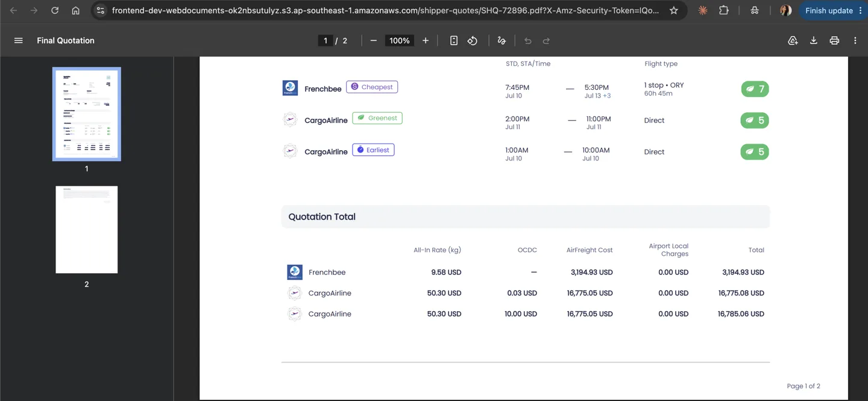Image resolution: width=868 pixels, height=401 pixels.
Task: Click the Cheapest badge next to Frenchbee
Action: pos(372,87)
